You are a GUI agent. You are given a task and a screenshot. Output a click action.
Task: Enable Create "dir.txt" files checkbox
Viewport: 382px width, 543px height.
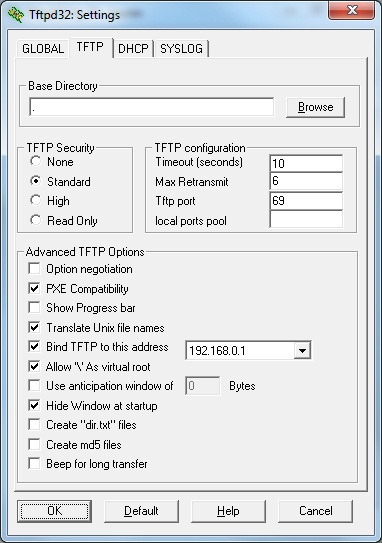click(x=34, y=425)
